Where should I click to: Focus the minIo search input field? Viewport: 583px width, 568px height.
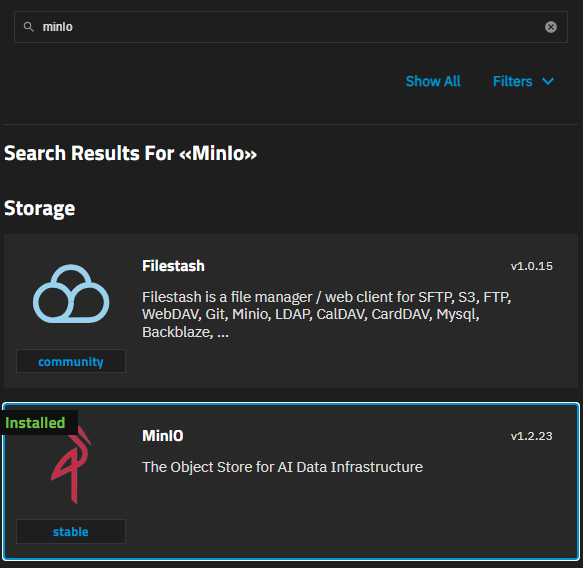pyautogui.click(x=291, y=27)
